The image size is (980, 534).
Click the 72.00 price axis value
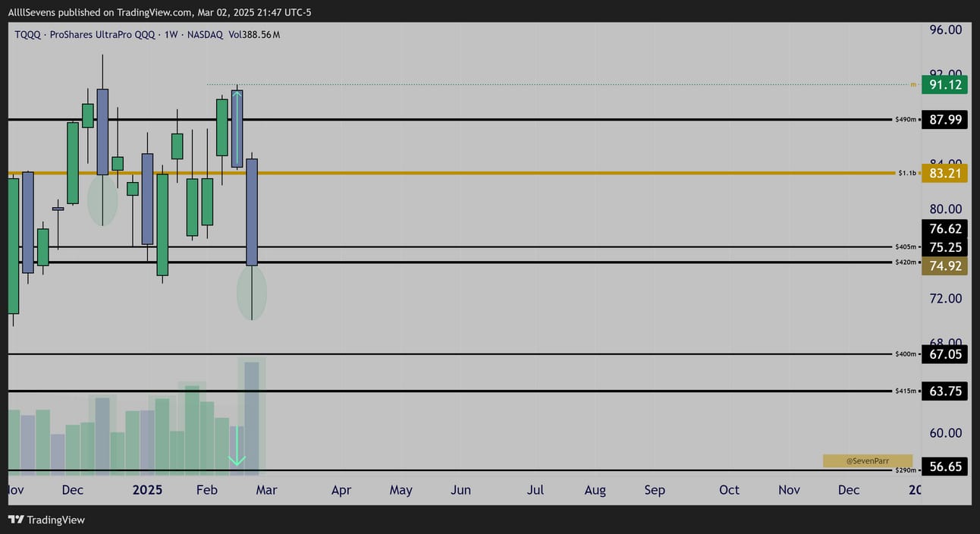[x=945, y=298]
